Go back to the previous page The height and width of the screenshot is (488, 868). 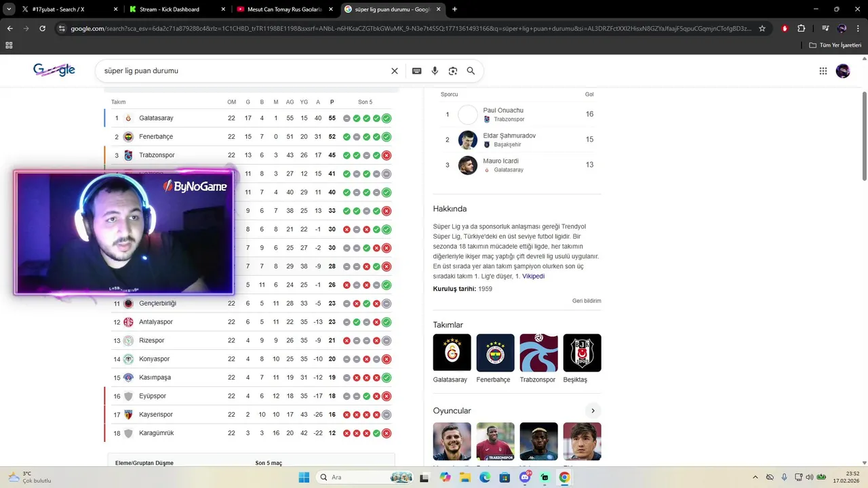click(x=9, y=28)
